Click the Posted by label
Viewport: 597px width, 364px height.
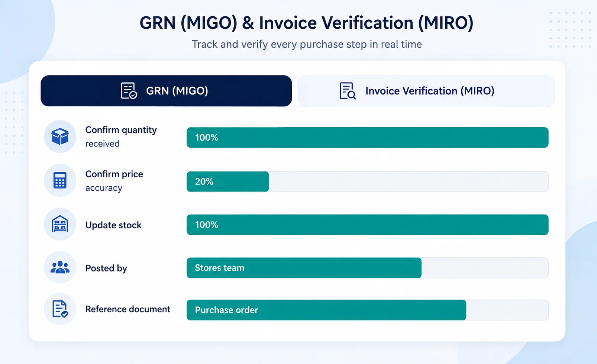coord(106,268)
